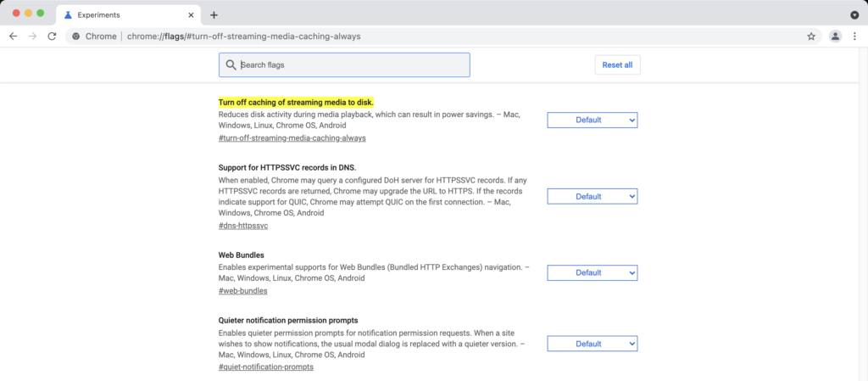Reload the chrome flags page

pyautogui.click(x=52, y=36)
